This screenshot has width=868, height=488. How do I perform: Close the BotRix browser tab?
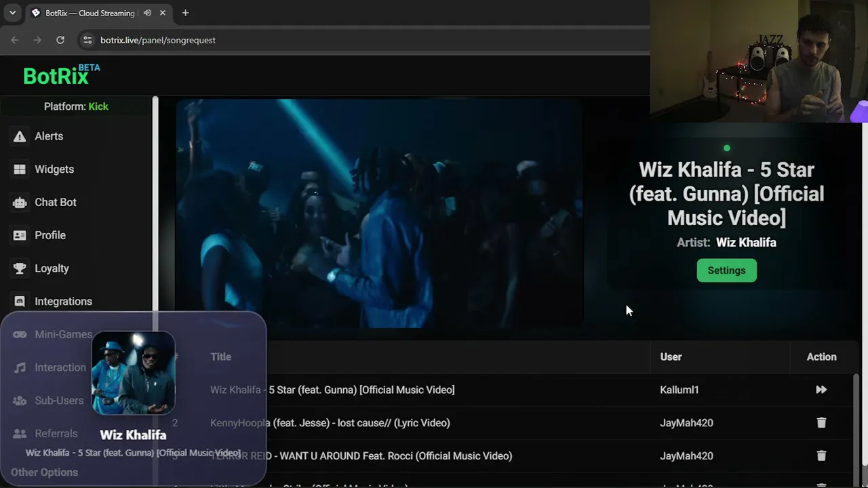[x=163, y=13]
